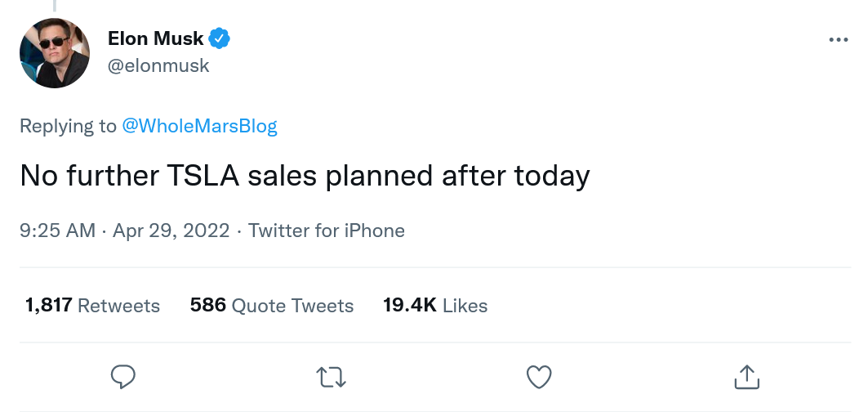This screenshot has height=412, width=868.
Task: Open the @WholeMarsBlog profile link
Action: coord(199,126)
